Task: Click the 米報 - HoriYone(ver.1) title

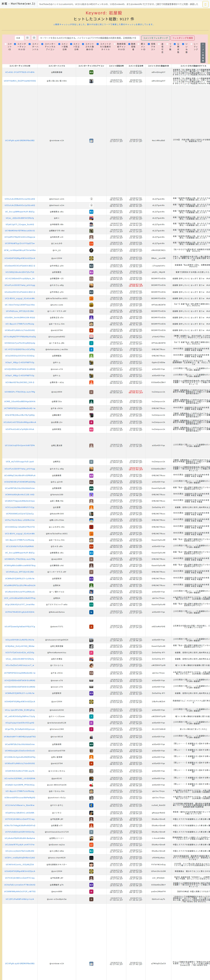Action: (x=18, y=4)
